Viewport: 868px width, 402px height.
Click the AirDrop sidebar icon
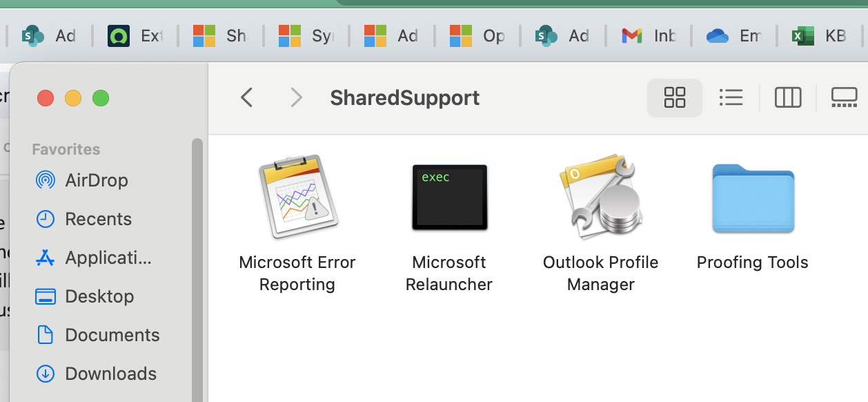[45, 180]
